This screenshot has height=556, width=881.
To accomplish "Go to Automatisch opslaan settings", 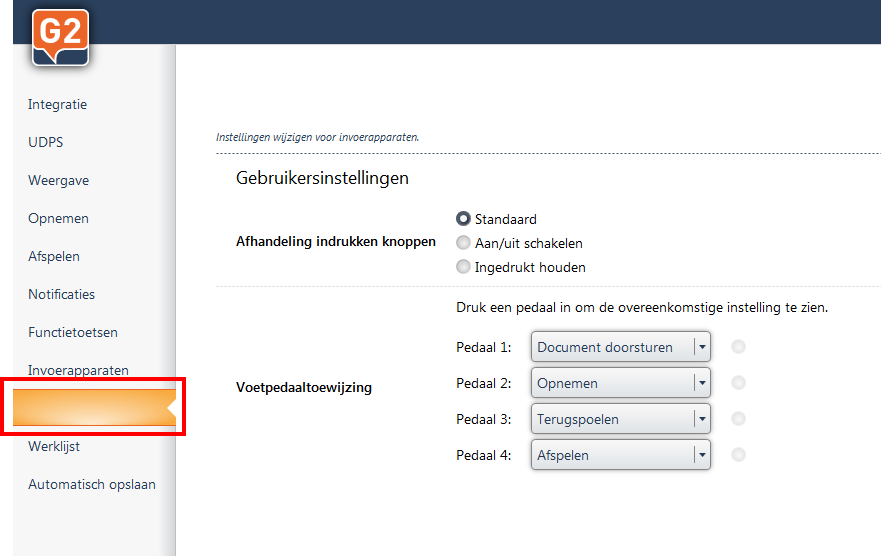I will [x=92, y=484].
